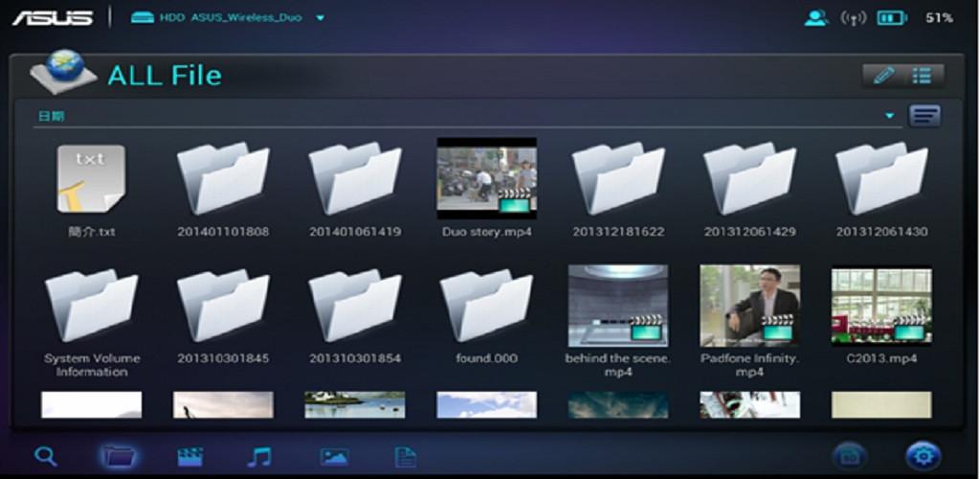Open folder 201312061430

coord(881,178)
